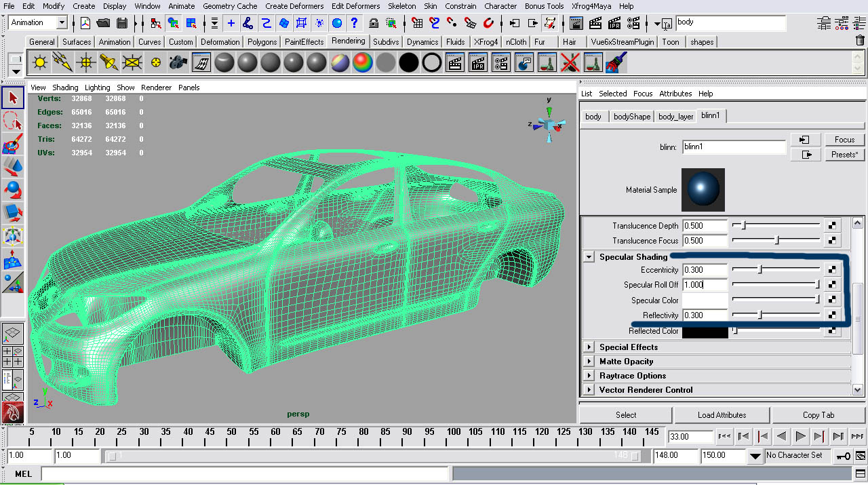
Task: Open the black Reflected Color swatch
Action: click(x=705, y=332)
